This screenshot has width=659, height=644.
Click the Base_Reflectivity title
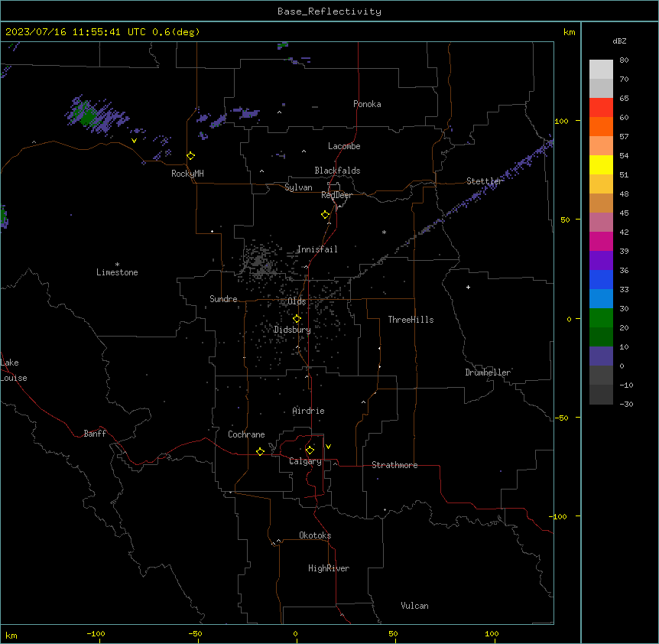pos(329,11)
